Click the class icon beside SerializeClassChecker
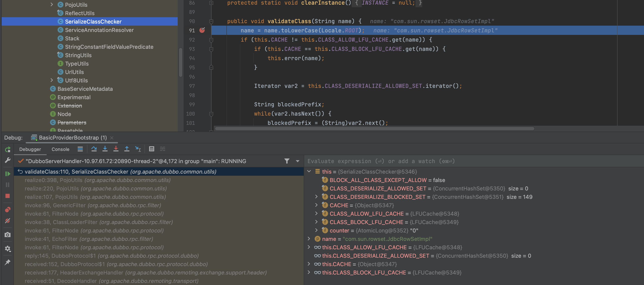This screenshot has width=644, height=285. coord(60,21)
